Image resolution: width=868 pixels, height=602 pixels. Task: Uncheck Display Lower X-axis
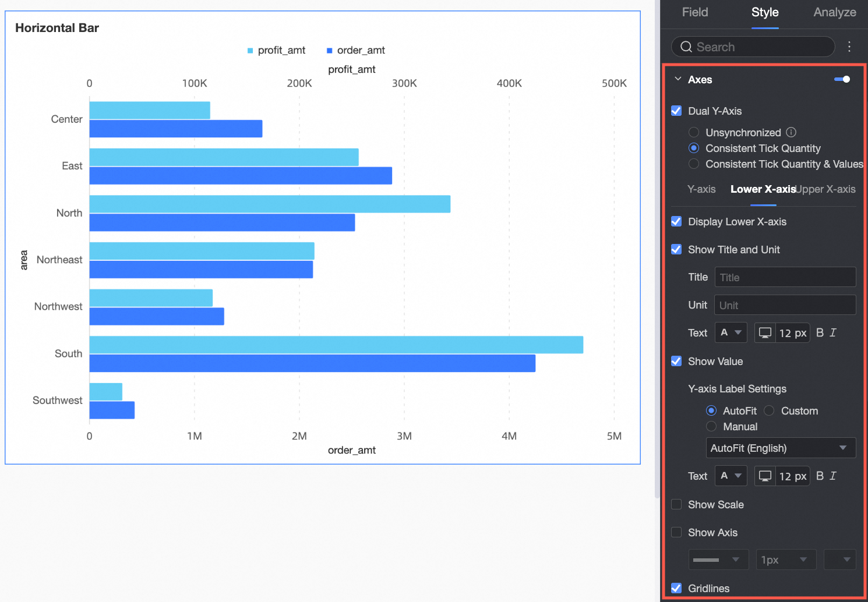[676, 221]
